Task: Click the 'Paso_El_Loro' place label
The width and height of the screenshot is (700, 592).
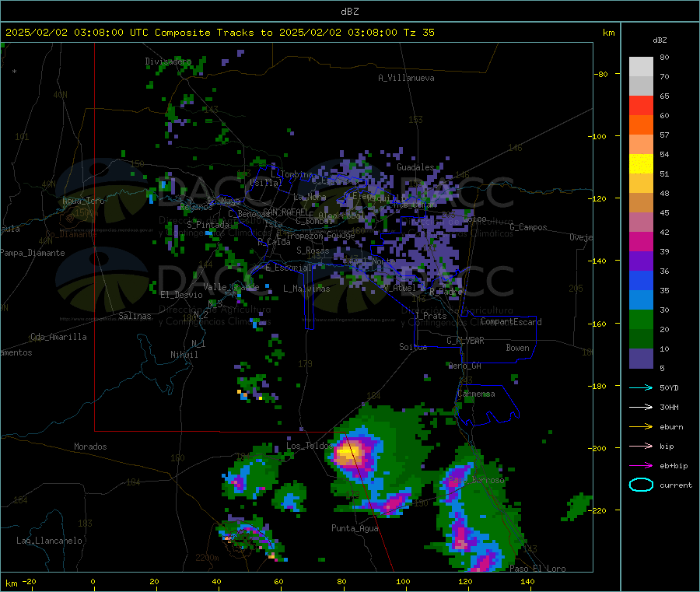Action: click(537, 569)
